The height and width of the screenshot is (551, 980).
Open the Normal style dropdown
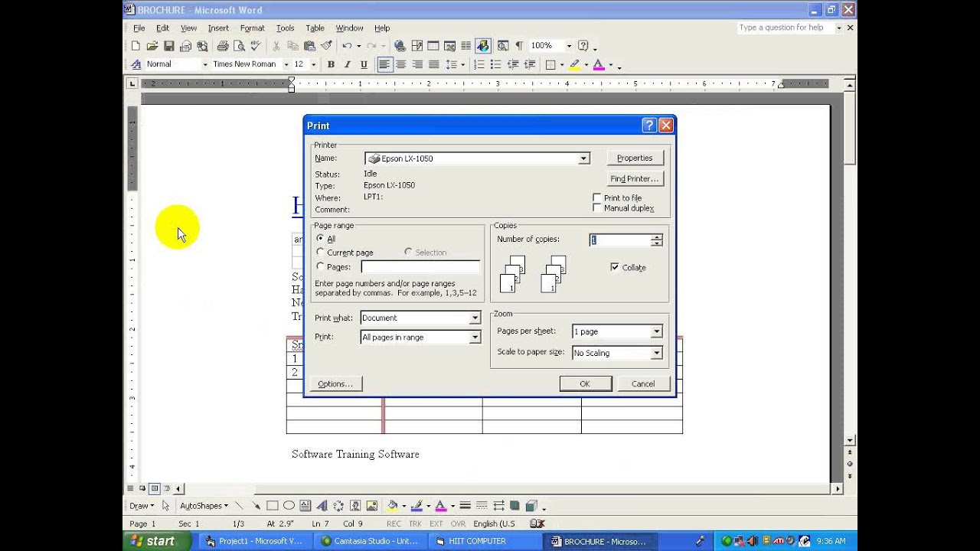(205, 64)
